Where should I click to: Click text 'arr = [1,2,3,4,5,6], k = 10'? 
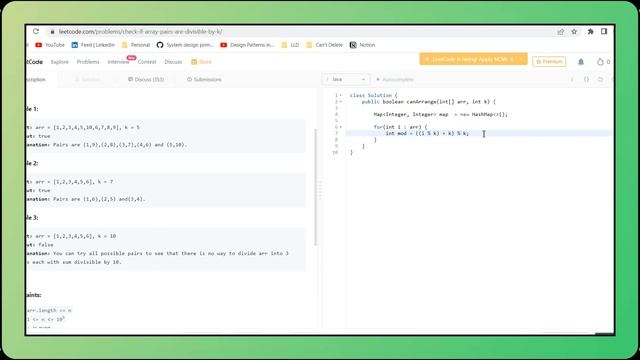(x=76, y=236)
